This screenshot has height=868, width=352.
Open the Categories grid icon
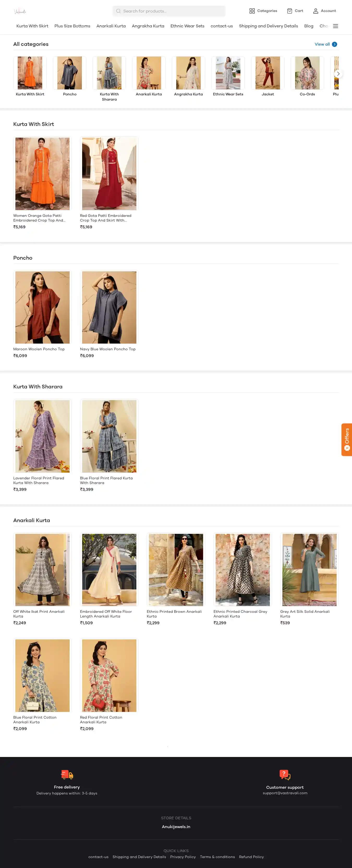click(252, 11)
